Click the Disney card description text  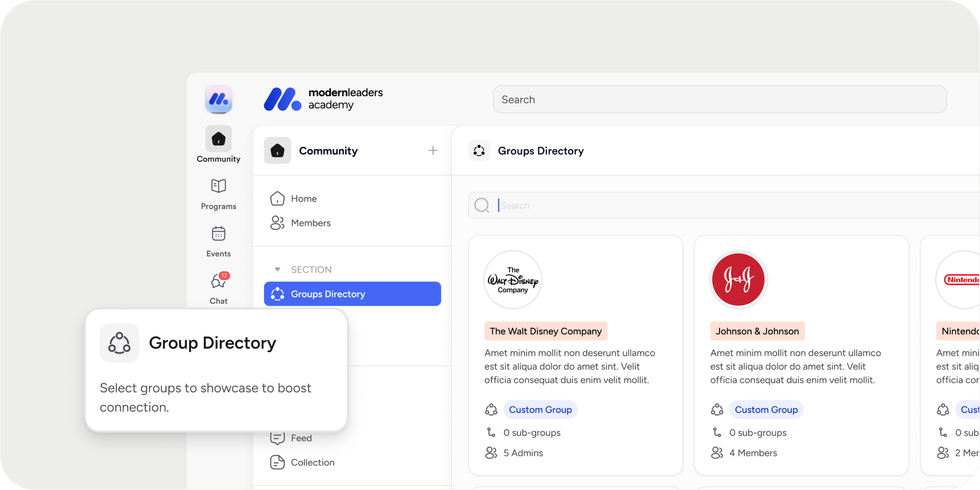click(570, 366)
